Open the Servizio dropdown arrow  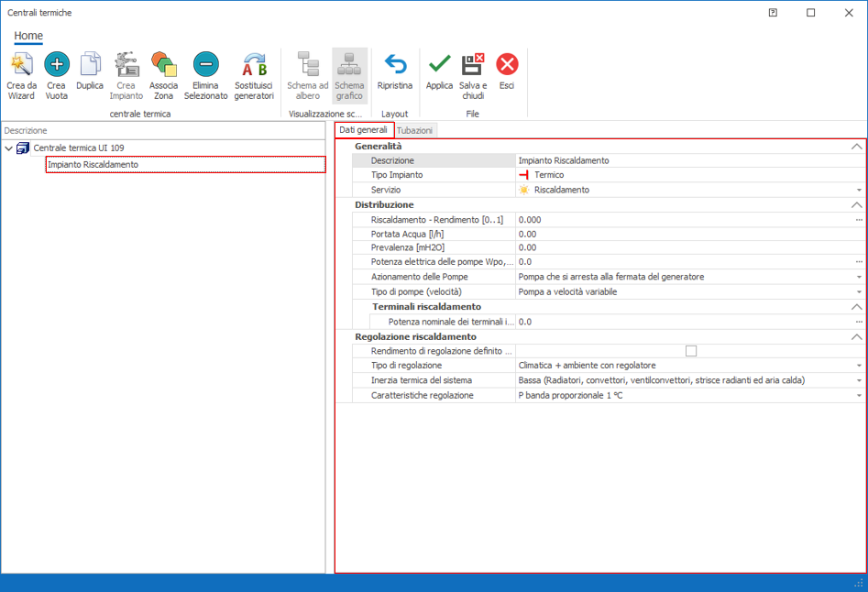pos(859,190)
